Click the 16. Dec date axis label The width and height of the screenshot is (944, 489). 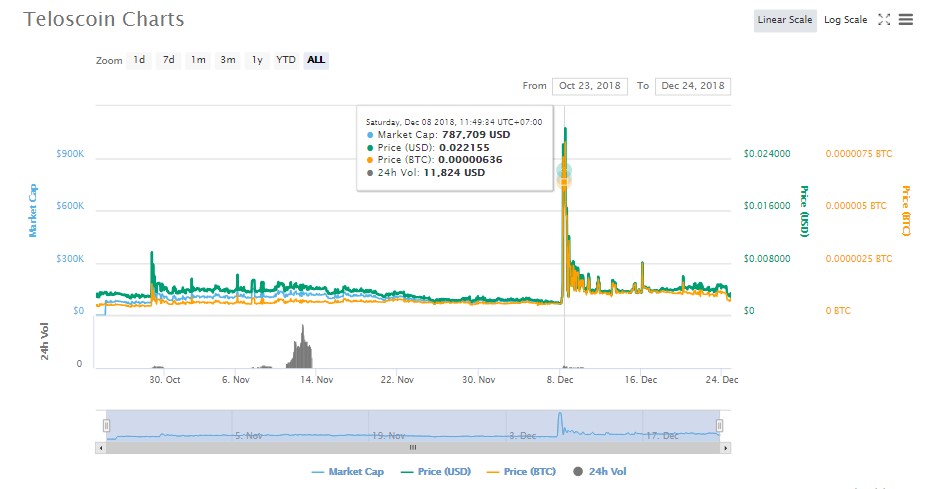641,379
